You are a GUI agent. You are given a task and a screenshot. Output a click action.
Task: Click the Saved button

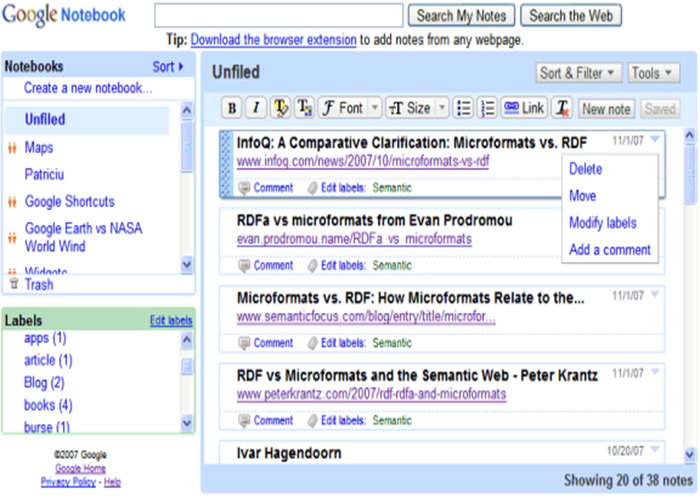tap(660, 108)
